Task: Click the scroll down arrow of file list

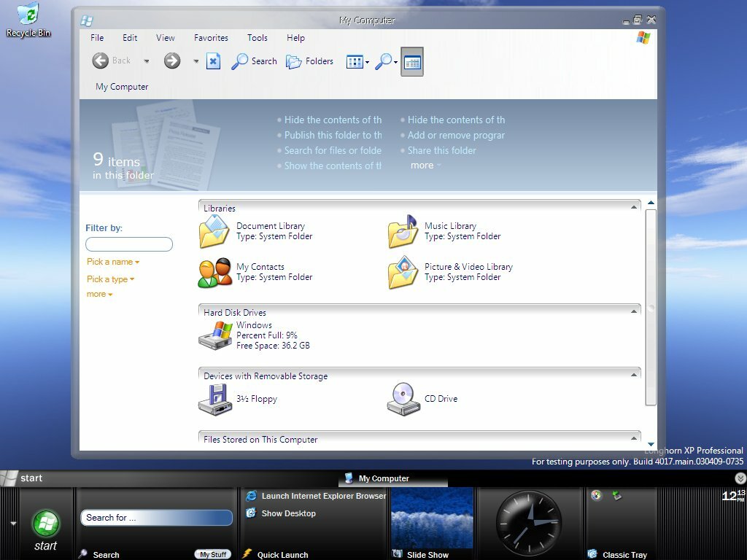Action: [x=651, y=444]
